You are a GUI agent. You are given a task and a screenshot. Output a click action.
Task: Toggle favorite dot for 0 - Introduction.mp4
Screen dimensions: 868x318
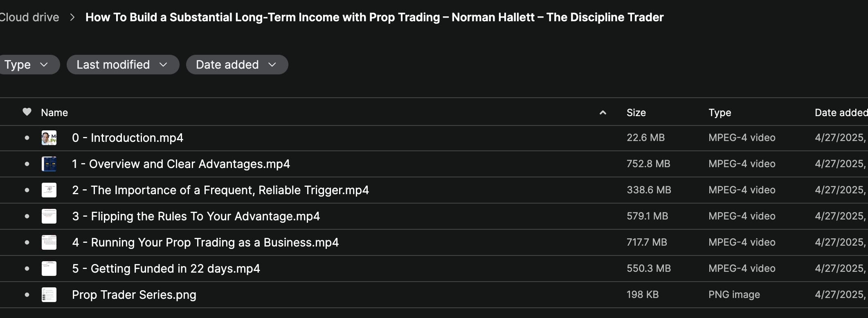point(27,138)
